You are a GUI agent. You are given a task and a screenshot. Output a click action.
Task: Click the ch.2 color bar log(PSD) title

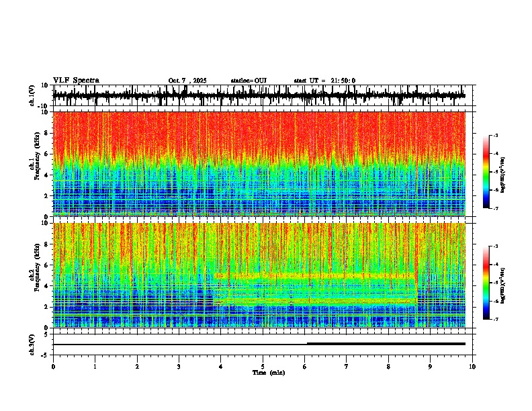[503, 285]
